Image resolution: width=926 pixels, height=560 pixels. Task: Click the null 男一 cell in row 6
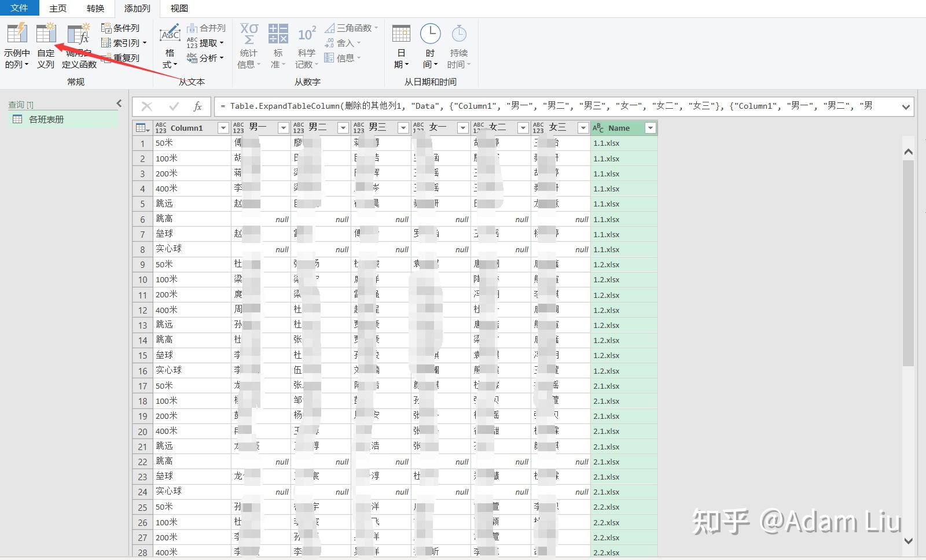point(261,219)
